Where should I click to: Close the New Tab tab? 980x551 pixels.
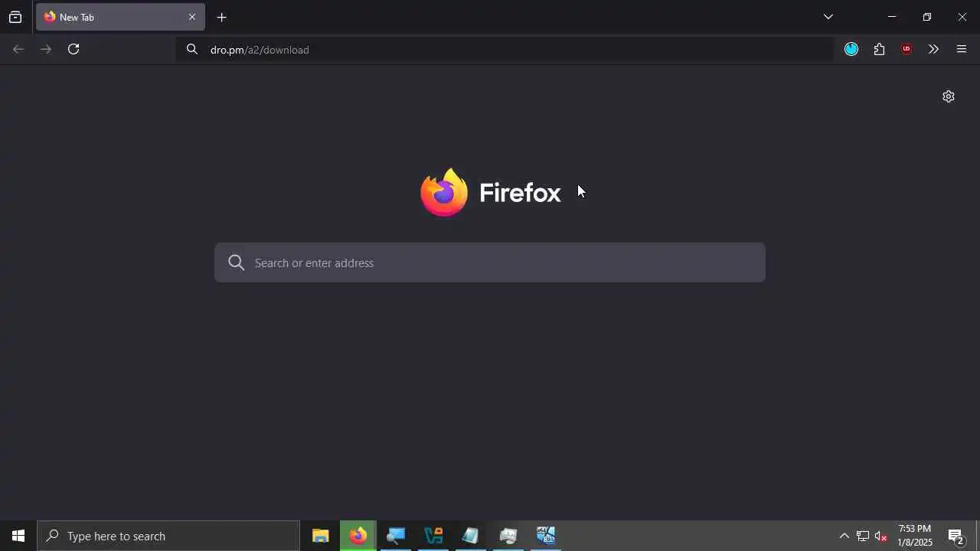(x=192, y=17)
